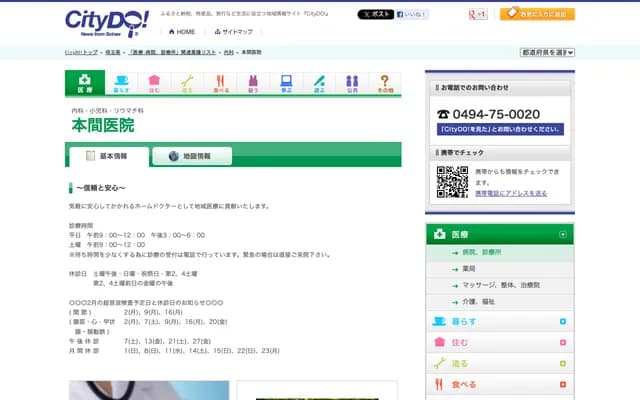Click the 食べる fork and knife icon
Screen dimensions: 640x400
tap(220, 83)
